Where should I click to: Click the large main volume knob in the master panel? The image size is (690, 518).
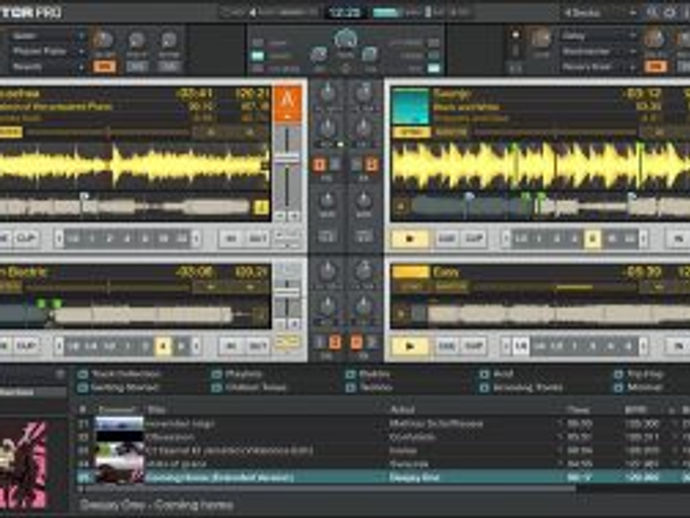click(x=345, y=40)
